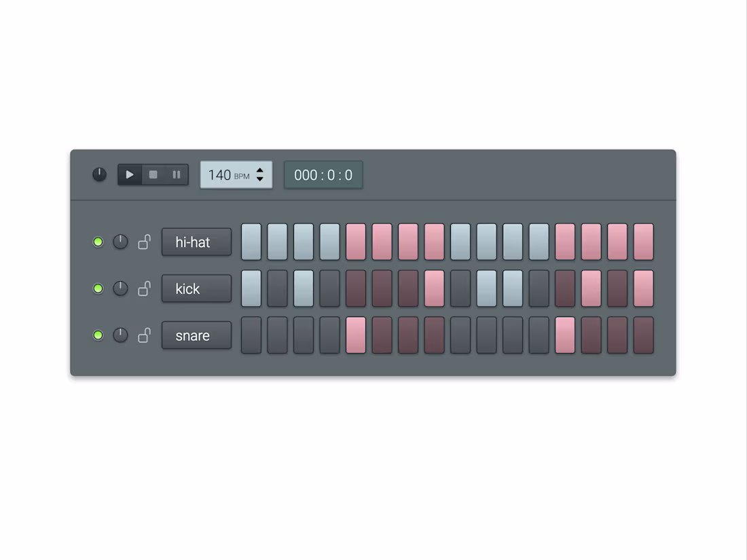This screenshot has height=560, width=747.
Task: Click the 000 : 0 : 0 time display
Action: click(323, 174)
